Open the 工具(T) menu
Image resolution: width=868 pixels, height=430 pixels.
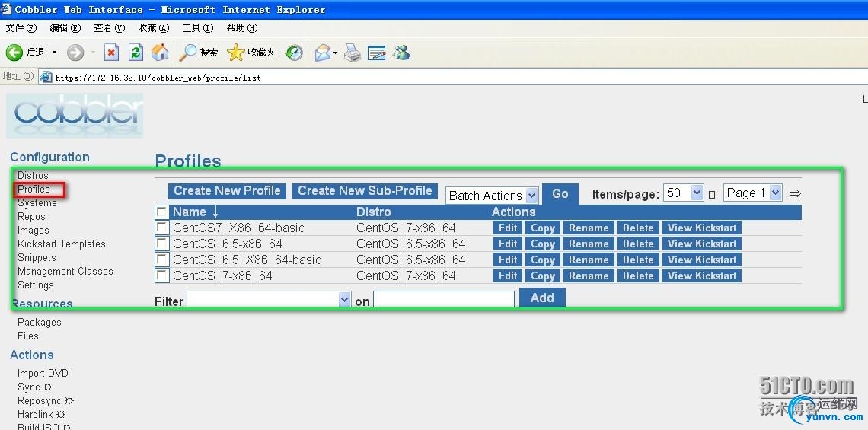click(198, 28)
